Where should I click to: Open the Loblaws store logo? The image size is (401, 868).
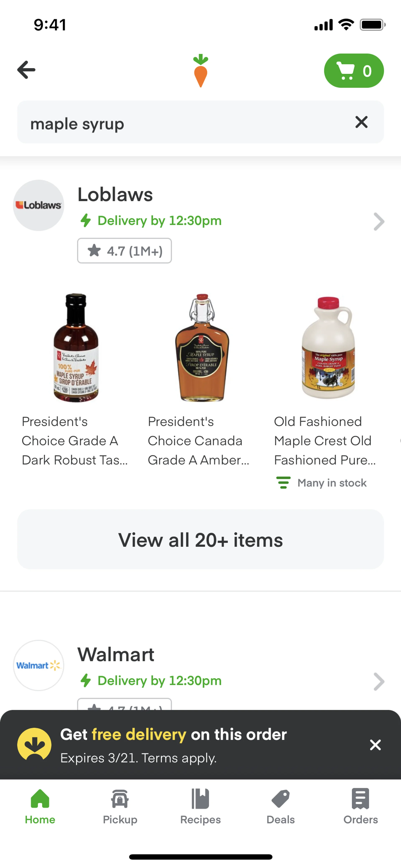39,205
